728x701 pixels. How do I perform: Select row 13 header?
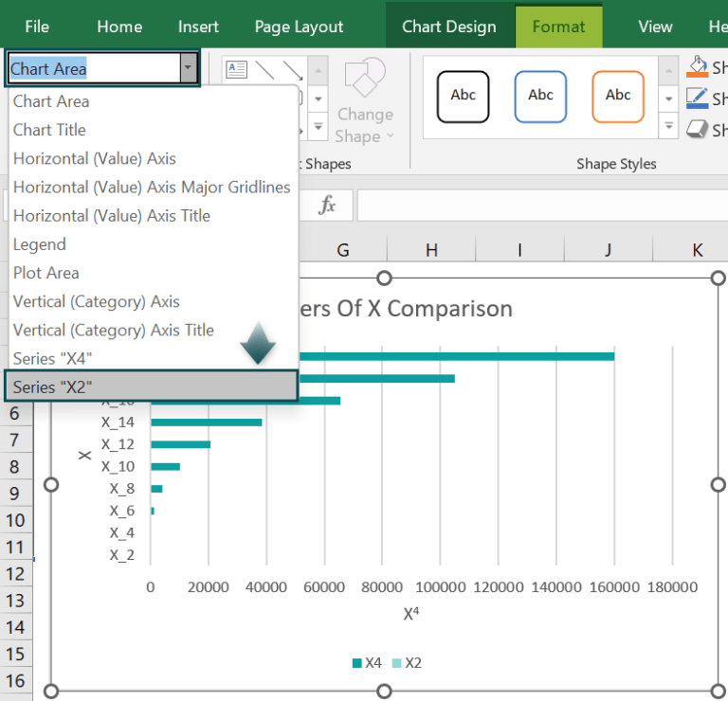click(x=15, y=601)
